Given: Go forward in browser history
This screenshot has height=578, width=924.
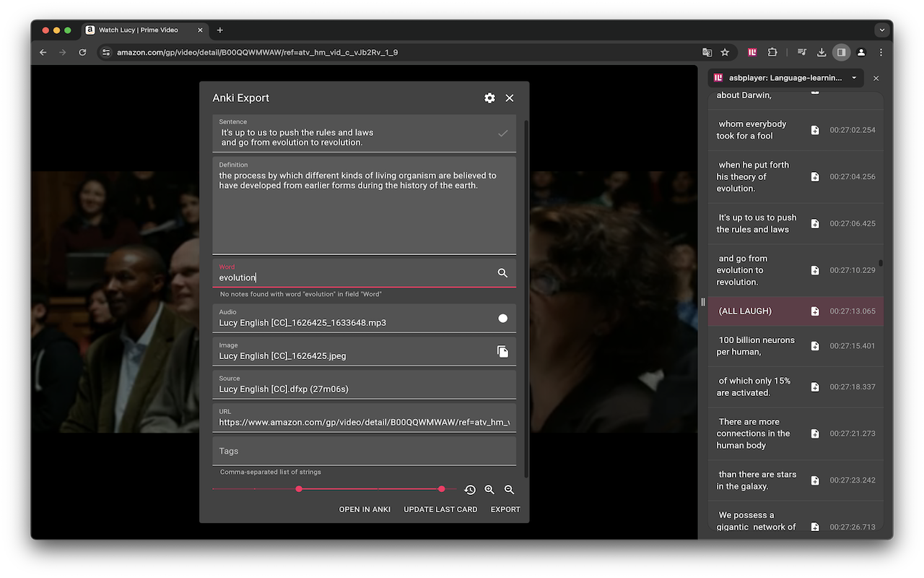Looking at the screenshot, I should (63, 52).
